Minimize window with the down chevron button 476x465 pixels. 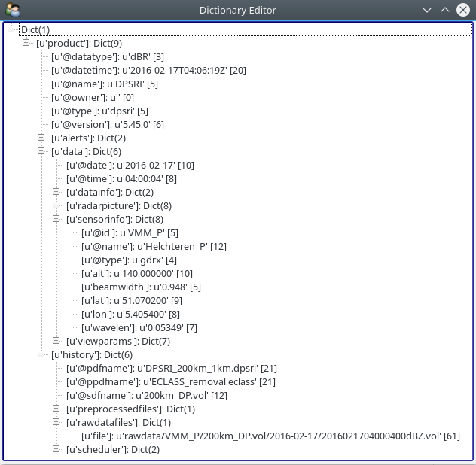427,10
